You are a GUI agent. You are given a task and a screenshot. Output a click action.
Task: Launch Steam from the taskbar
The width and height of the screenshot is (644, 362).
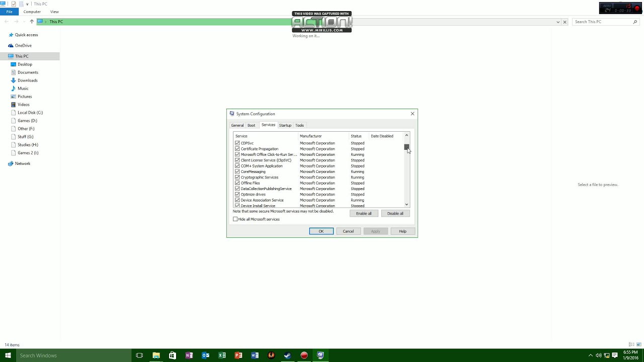click(287, 355)
